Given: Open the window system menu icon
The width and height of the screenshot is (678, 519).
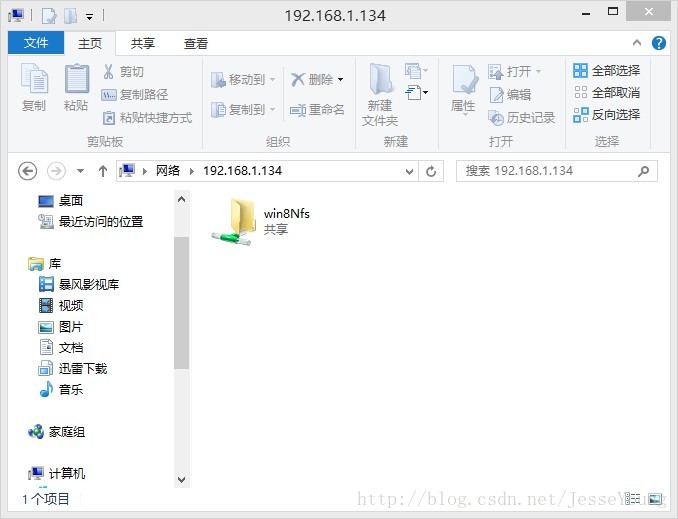Looking at the screenshot, I should pos(16,16).
